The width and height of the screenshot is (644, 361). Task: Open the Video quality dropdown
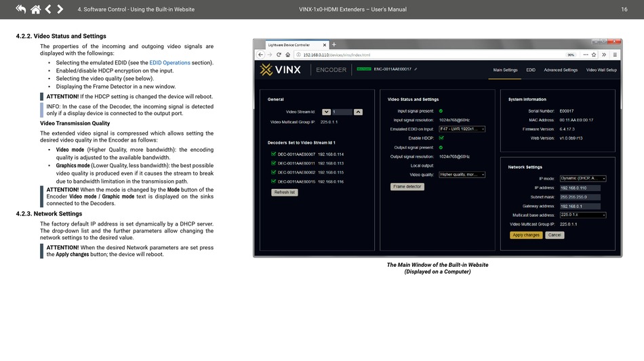[x=462, y=174]
